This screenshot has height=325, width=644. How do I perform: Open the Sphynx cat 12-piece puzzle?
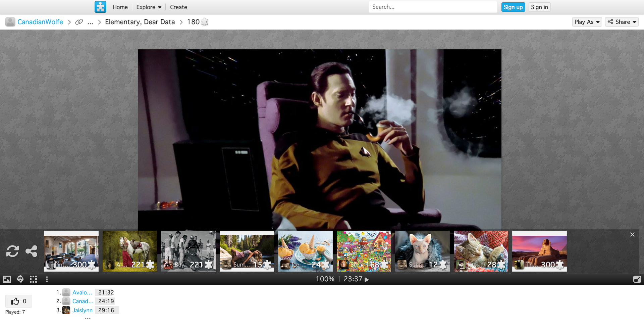422,251
